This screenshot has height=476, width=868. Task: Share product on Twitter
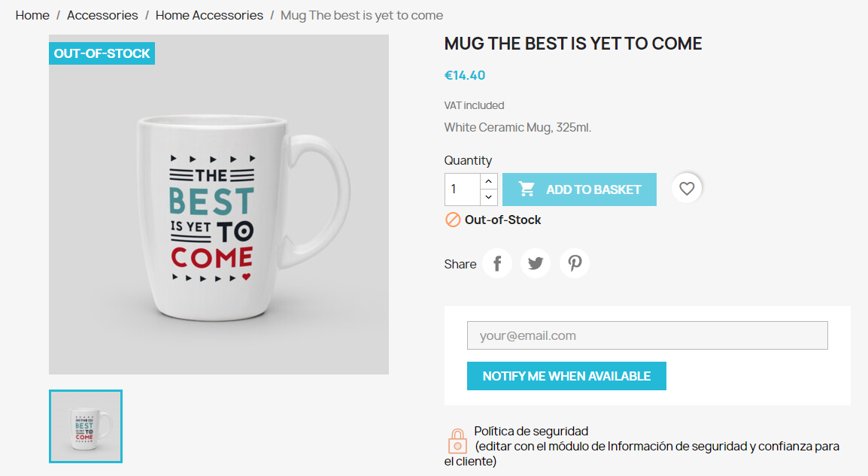point(536,264)
